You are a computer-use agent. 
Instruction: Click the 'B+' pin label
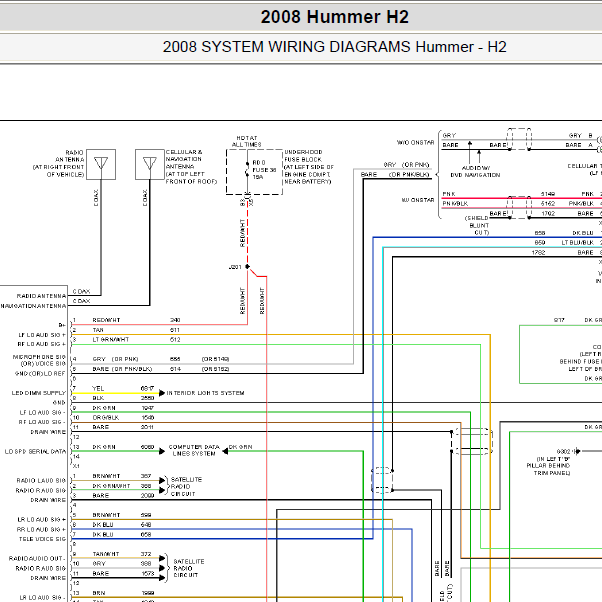click(62, 325)
